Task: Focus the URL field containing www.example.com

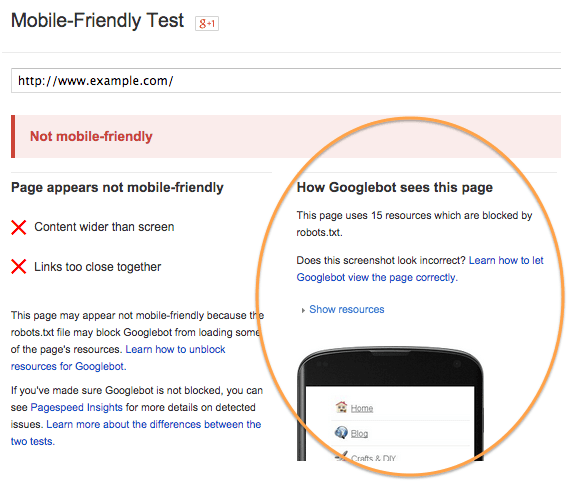Action: [286, 80]
